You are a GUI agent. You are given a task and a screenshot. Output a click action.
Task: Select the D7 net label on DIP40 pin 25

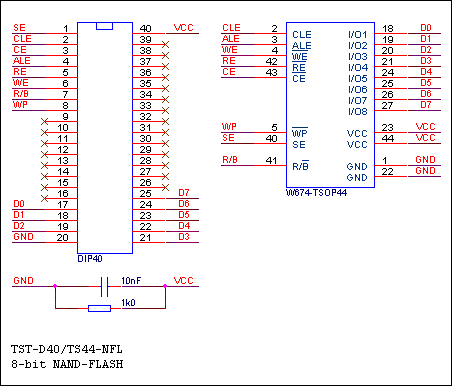(184, 193)
